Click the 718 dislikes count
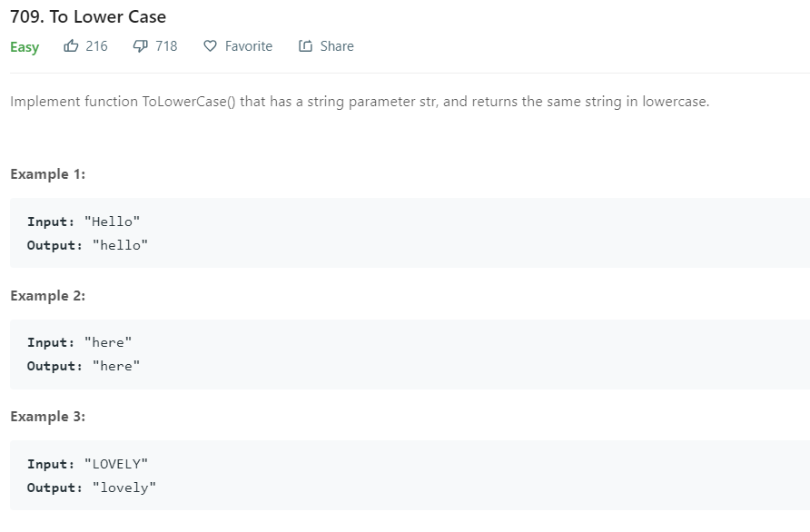 pos(166,46)
